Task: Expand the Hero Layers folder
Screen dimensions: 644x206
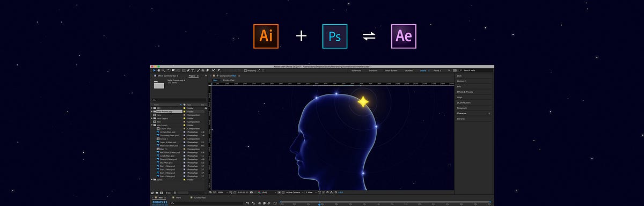Action: coord(152,118)
